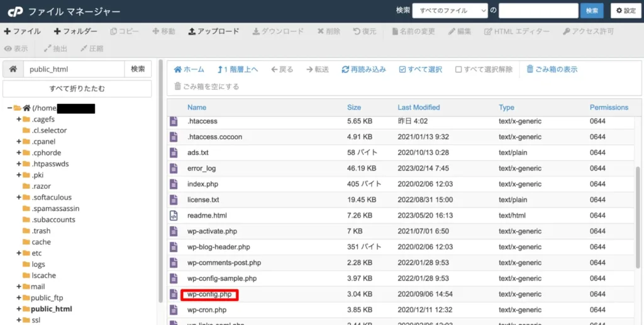
Task: Check すべて選択 to select all files
Action: point(421,69)
